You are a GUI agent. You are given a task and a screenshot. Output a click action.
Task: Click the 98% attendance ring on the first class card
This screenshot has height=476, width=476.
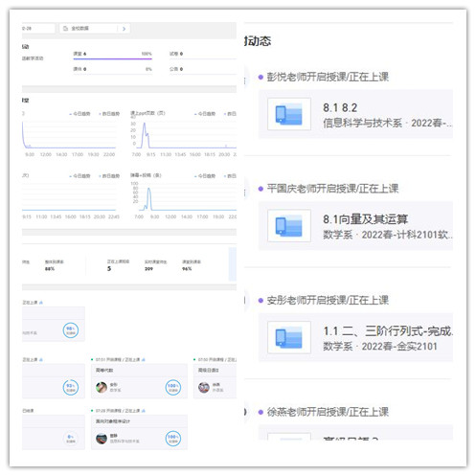(71, 330)
